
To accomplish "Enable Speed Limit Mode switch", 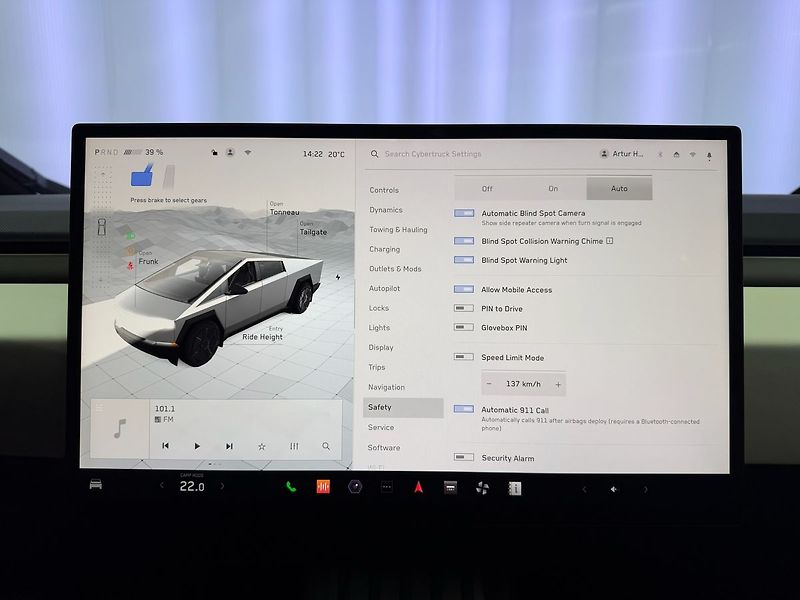I will click(464, 357).
